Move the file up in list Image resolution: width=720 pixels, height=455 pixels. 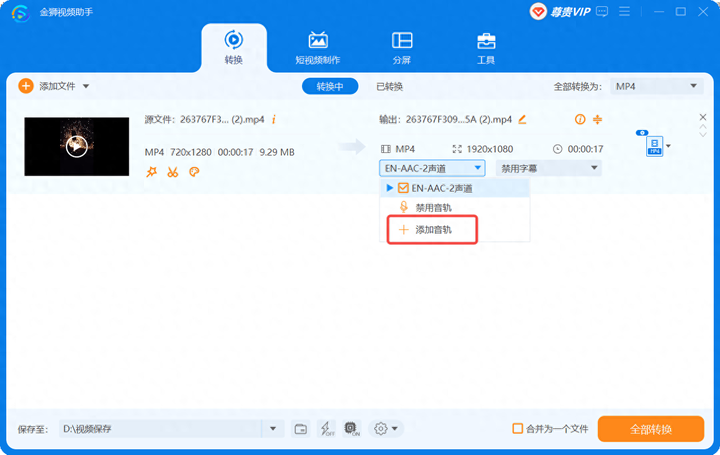pyautogui.click(x=703, y=126)
